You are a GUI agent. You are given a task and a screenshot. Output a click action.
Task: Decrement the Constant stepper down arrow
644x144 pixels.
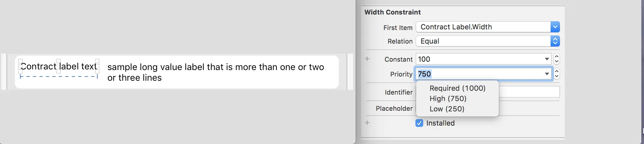[556, 62]
